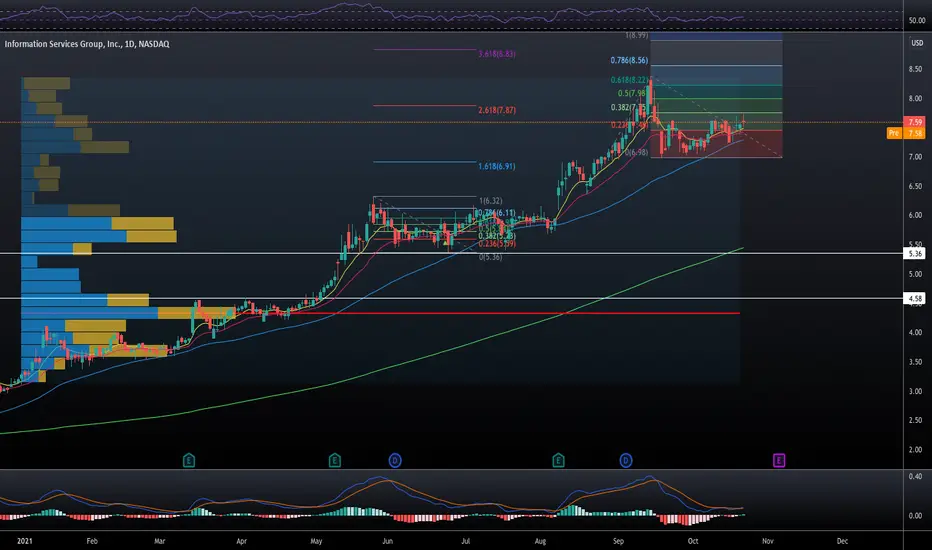Click the Nov label on time axis

(x=768, y=541)
